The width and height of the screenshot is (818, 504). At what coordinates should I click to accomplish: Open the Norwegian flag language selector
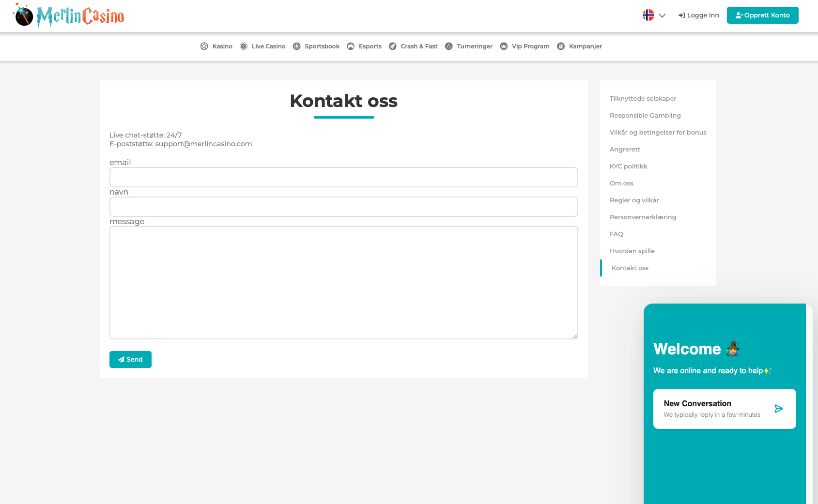pyautogui.click(x=648, y=15)
